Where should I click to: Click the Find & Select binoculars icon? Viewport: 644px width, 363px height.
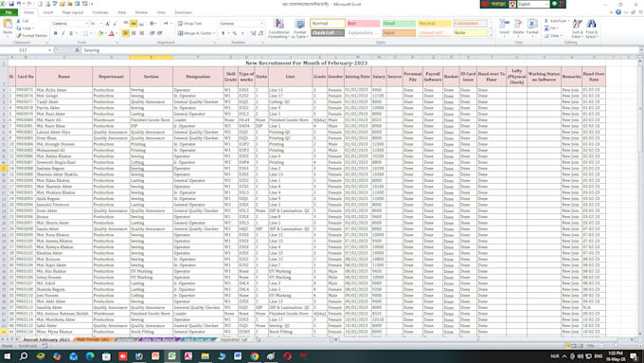point(591,24)
